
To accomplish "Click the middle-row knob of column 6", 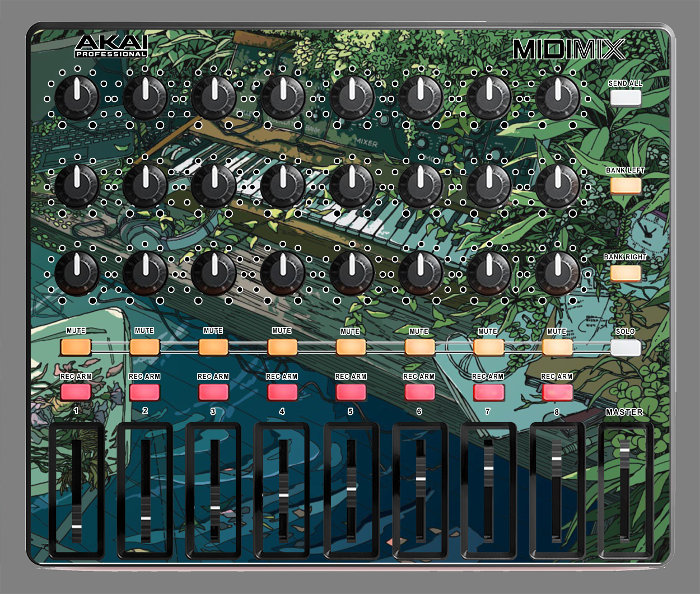I will coord(421,185).
